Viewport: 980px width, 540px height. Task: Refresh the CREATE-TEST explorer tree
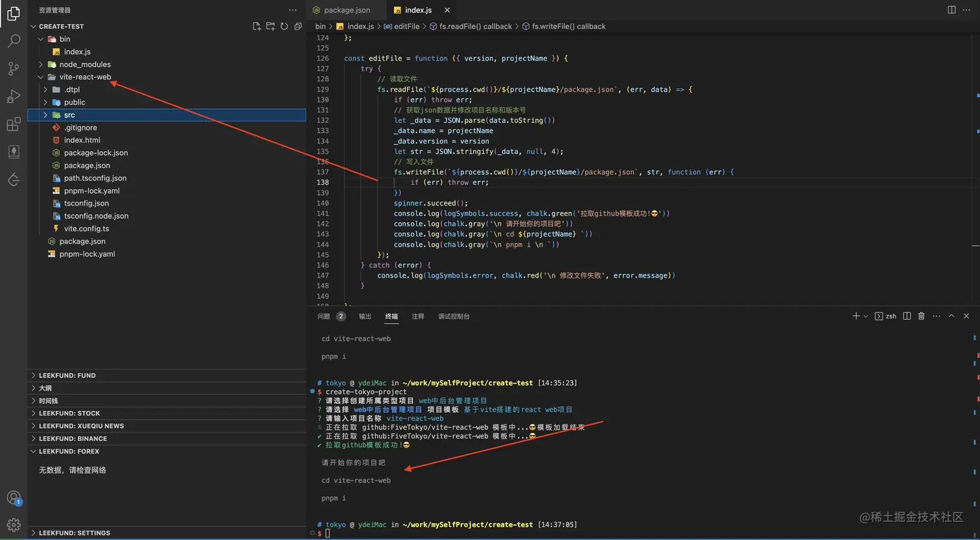pos(284,27)
